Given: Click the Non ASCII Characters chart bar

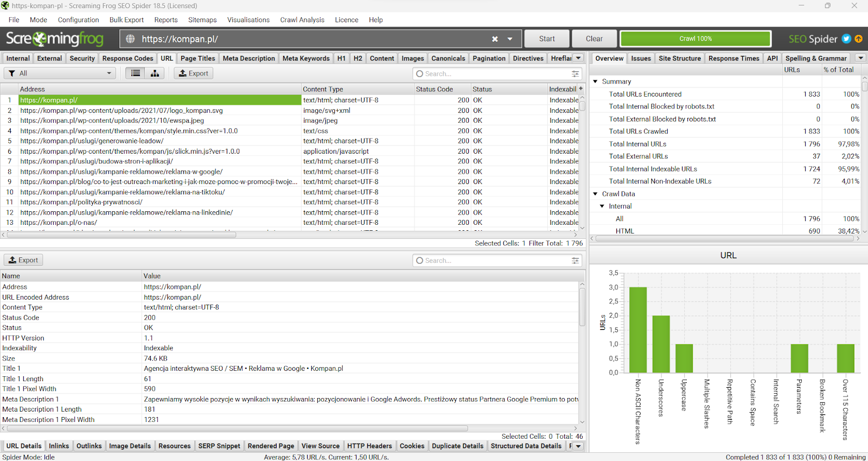Looking at the screenshot, I should [638, 330].
